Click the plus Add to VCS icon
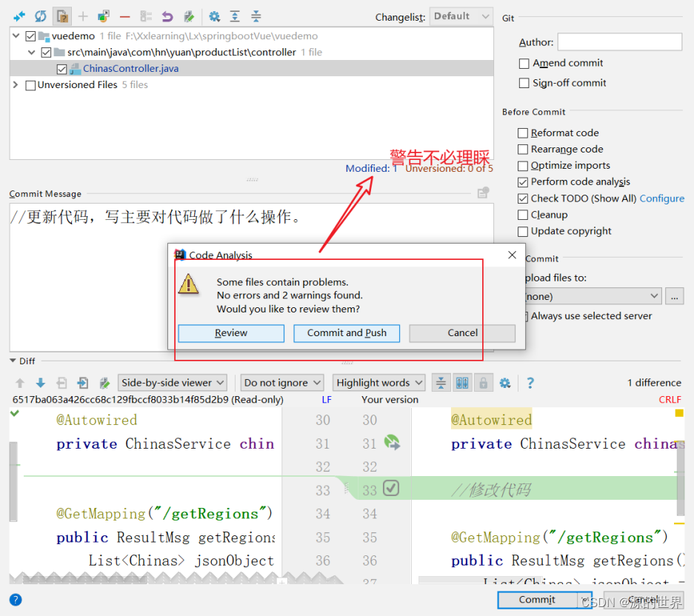This screenshot has height=616, width=694. (x=83, y=17)
